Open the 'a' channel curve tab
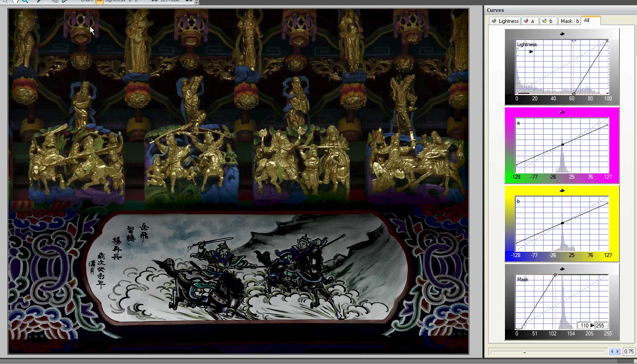The height and width of the screenshot is (364, 637). [529, 21]
